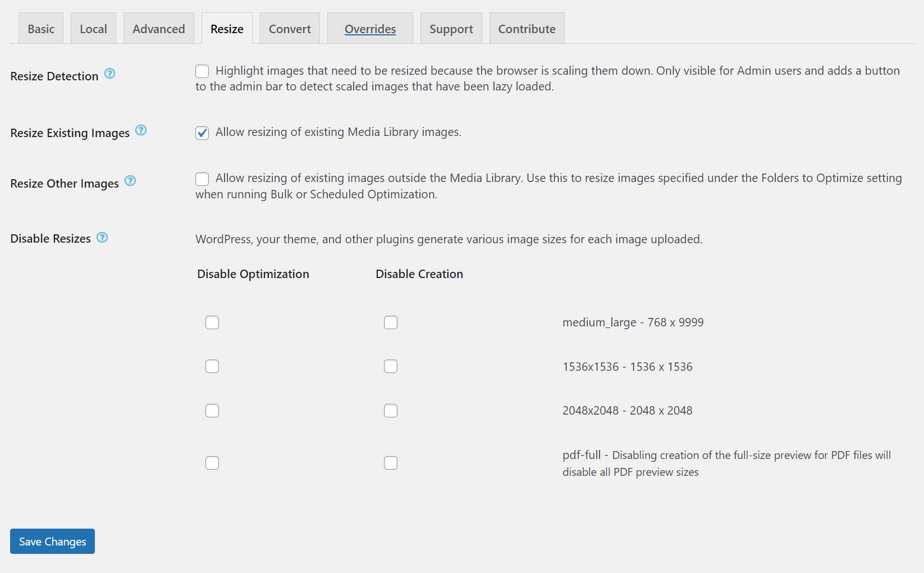Check Disable Optimization for 1536x1536 size

pos(212,366)
